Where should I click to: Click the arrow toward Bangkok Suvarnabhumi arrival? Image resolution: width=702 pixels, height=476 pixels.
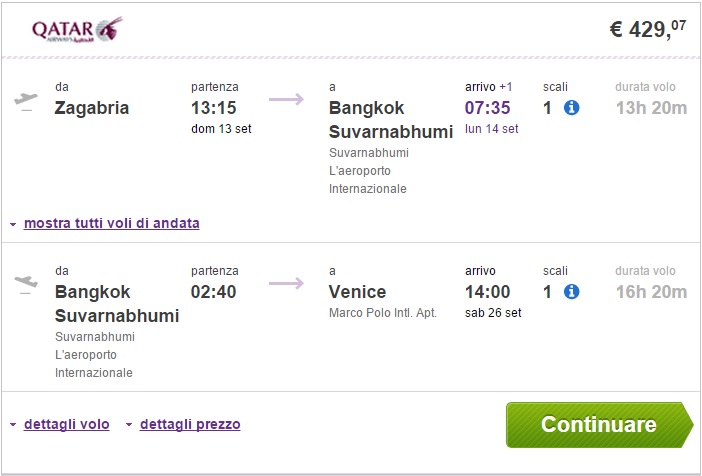286,99
